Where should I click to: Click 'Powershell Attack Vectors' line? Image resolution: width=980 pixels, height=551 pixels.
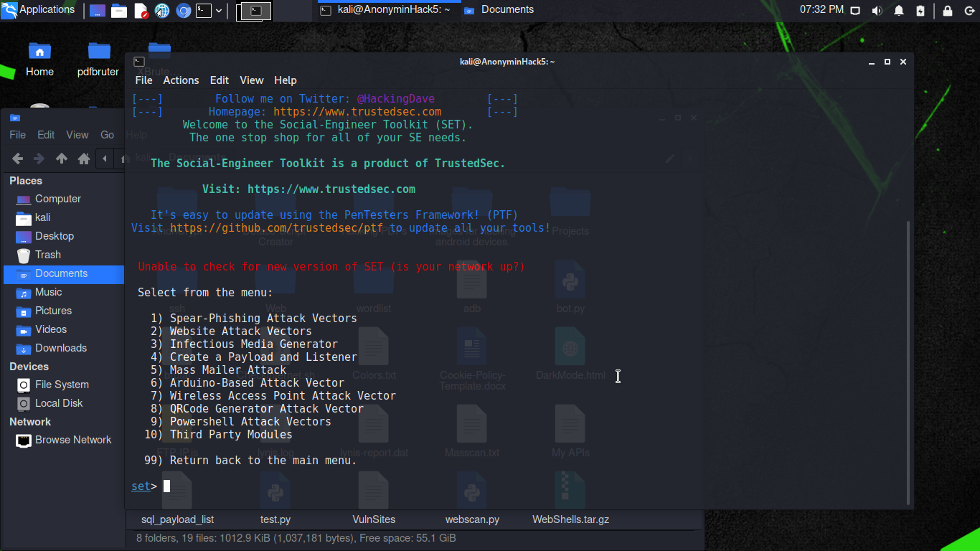pyautogui.click(x=250, y=422)
